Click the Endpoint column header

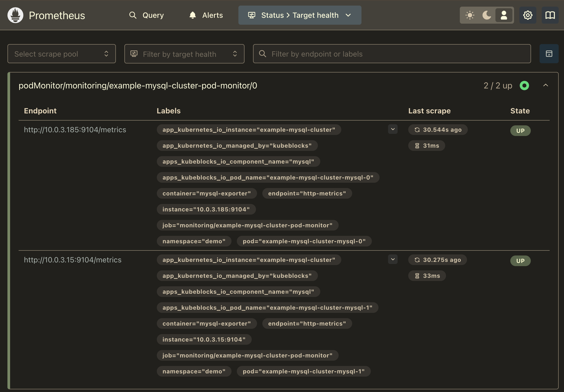40,111
